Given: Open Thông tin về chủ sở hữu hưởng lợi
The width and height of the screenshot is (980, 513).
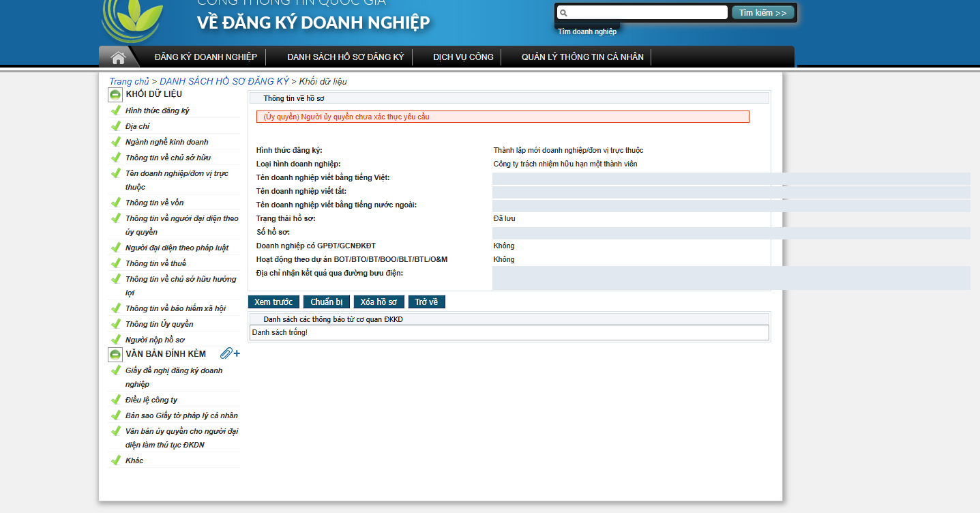Looking at the screenshot, I should point(181,286).
